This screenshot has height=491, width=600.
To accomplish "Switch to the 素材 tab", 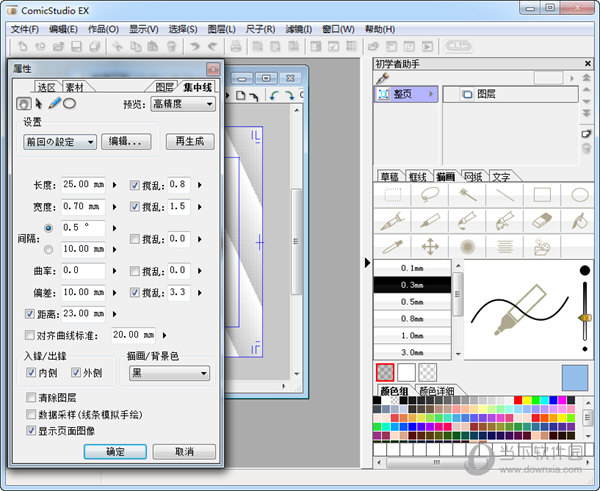I will coord(75,88).
